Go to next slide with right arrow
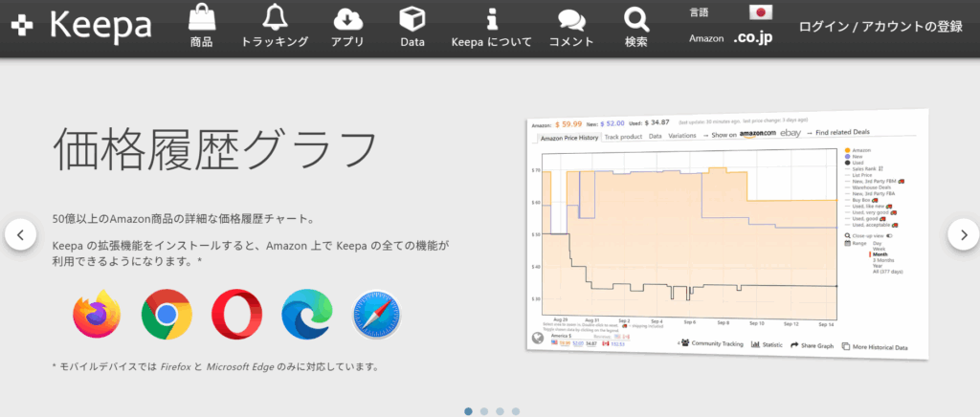Image resolution: width=980 pixels, height=417 pixels. [x=963, y=233]
